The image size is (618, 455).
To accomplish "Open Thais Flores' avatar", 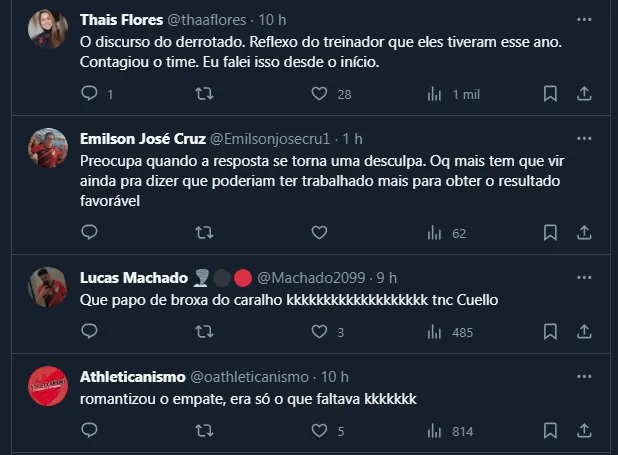I will [47, 30].
